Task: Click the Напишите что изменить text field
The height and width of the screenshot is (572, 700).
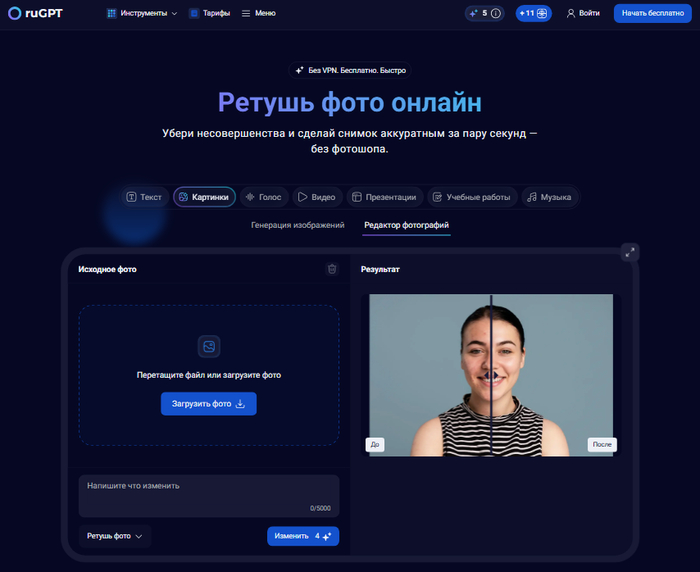Action: [x=208, y=494]
